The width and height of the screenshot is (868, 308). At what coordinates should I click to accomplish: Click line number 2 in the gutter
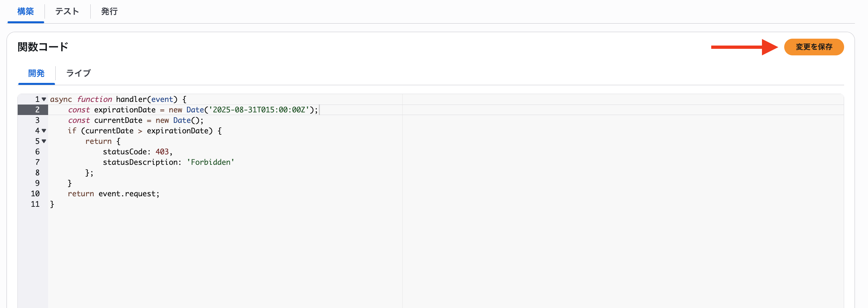(x=37, y=110)
